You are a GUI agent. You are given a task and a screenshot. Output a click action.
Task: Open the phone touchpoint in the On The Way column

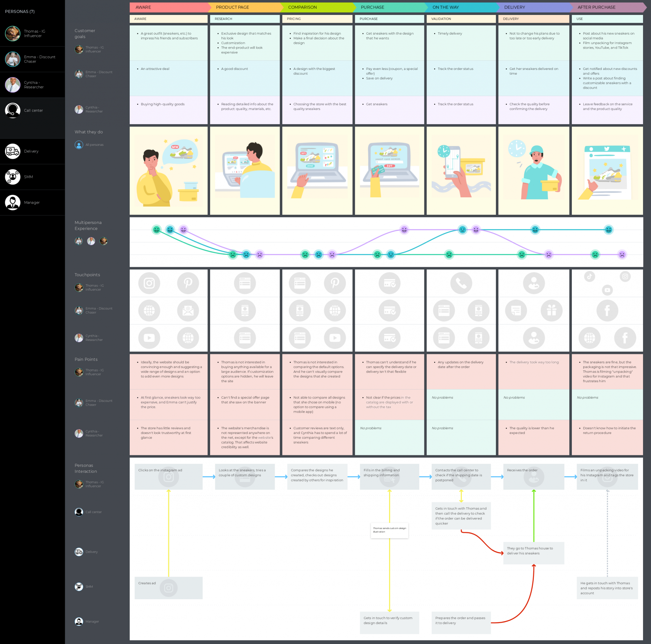pos(462,283)
